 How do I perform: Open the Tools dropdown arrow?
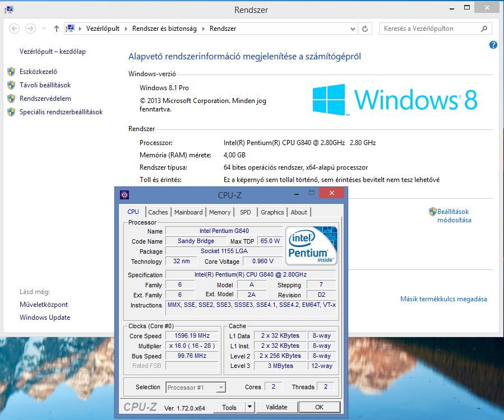coord(249,408)
